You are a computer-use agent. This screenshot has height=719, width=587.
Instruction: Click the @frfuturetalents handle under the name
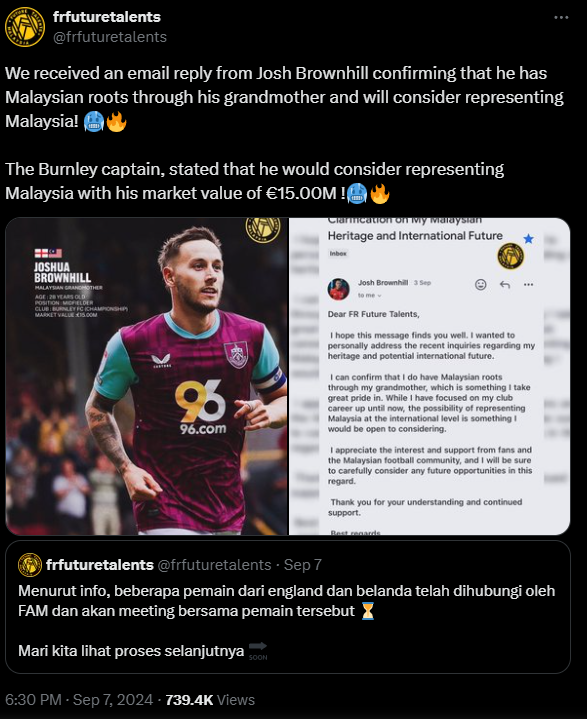tap(110, 37)
